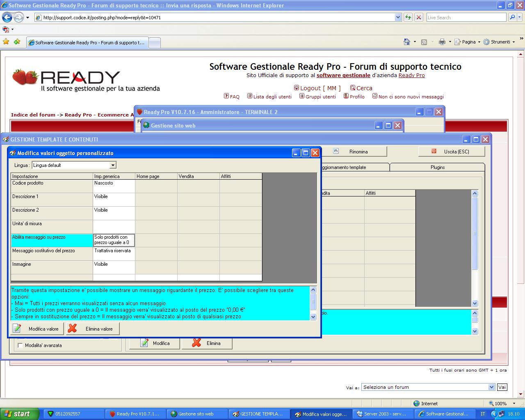Viewport: 525px width, 420px height.
Task: Click the Vai button beside forum selector
Action: [502, 387]
